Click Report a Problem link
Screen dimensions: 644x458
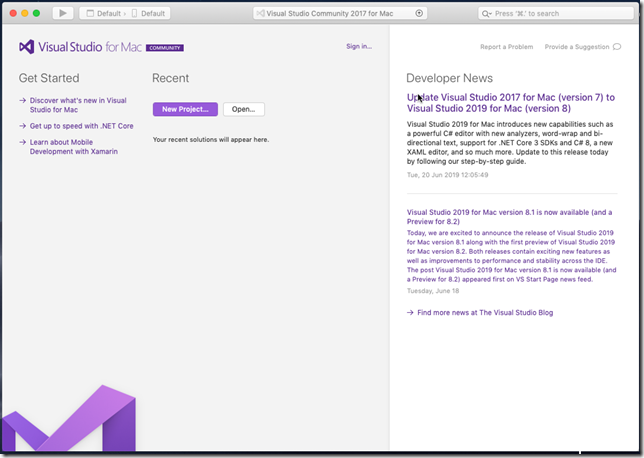(506, 47)
